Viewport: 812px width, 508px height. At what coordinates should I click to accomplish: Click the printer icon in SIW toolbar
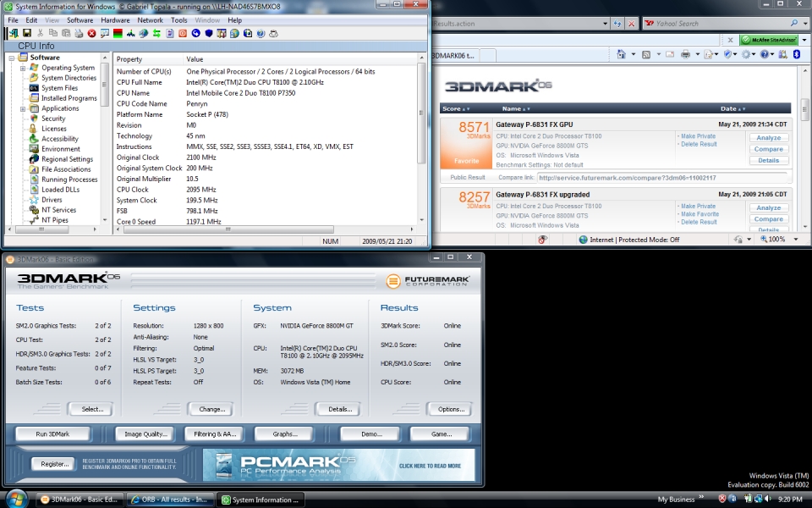[x=79, y=33]
